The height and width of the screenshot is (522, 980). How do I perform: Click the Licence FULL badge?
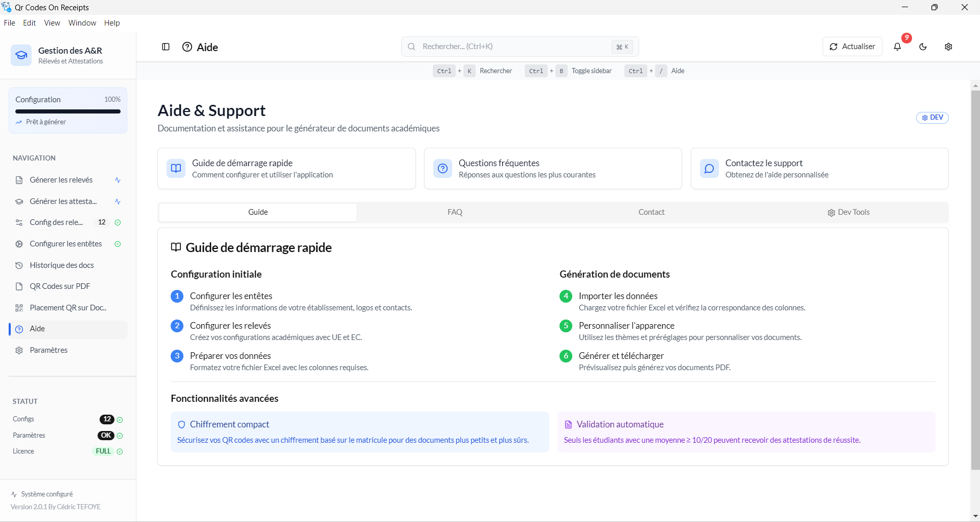pos(103,451)
